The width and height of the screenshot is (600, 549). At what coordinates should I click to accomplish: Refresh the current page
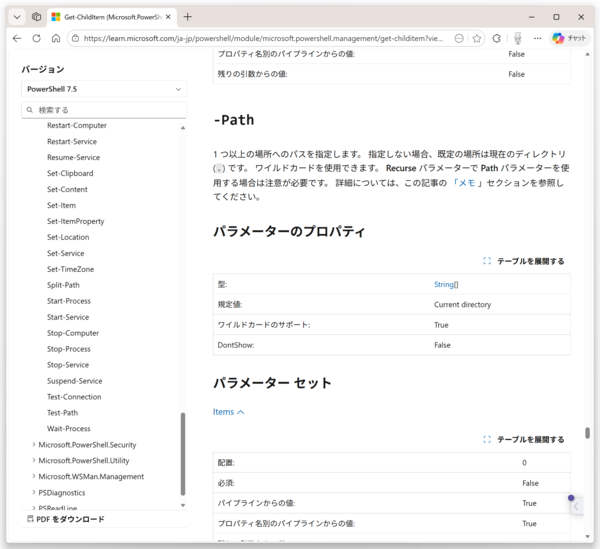pyautogui.click(x=37, y=38)
